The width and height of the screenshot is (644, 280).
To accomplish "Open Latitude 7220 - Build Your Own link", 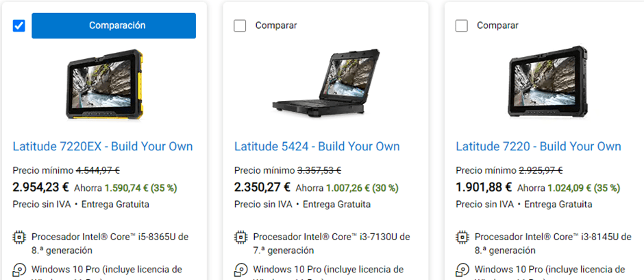I will (538, 146).
